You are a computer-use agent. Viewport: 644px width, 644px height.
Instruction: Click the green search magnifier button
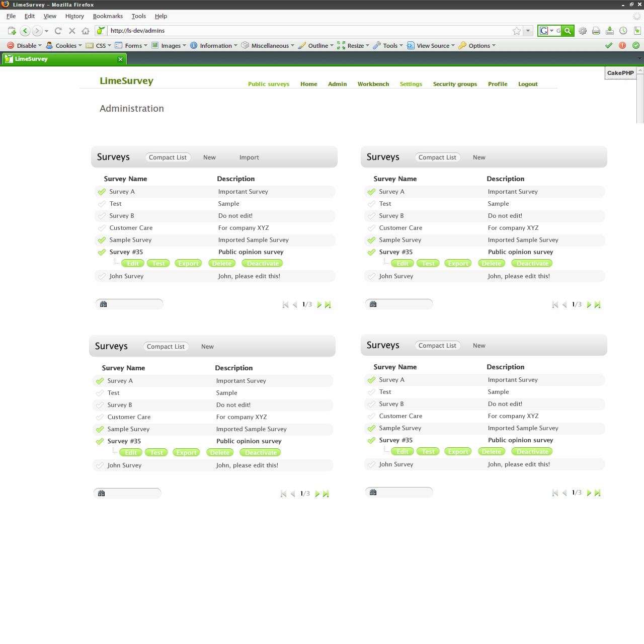568,31
